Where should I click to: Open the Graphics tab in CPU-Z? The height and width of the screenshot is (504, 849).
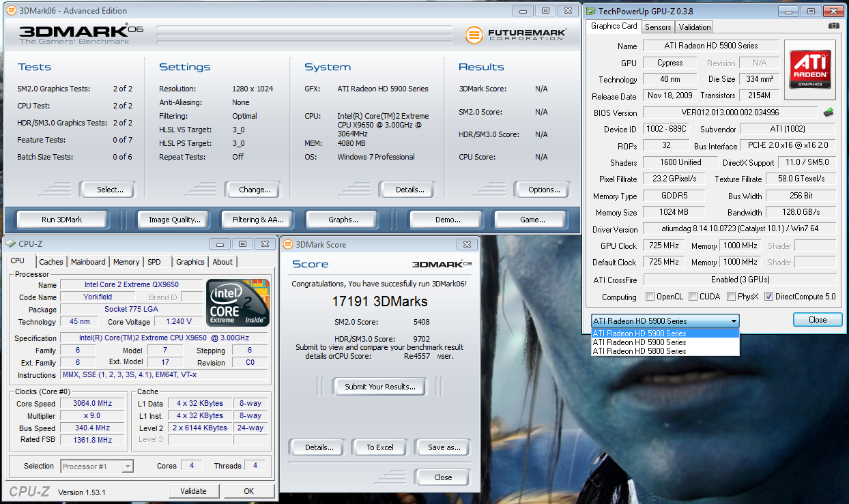click(x=190, y=262)
